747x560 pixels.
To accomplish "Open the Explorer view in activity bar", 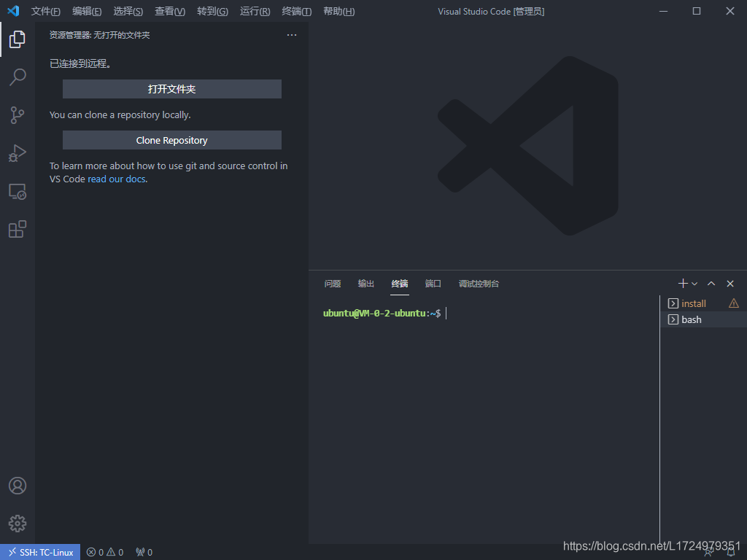I will [x=18, y=39].
